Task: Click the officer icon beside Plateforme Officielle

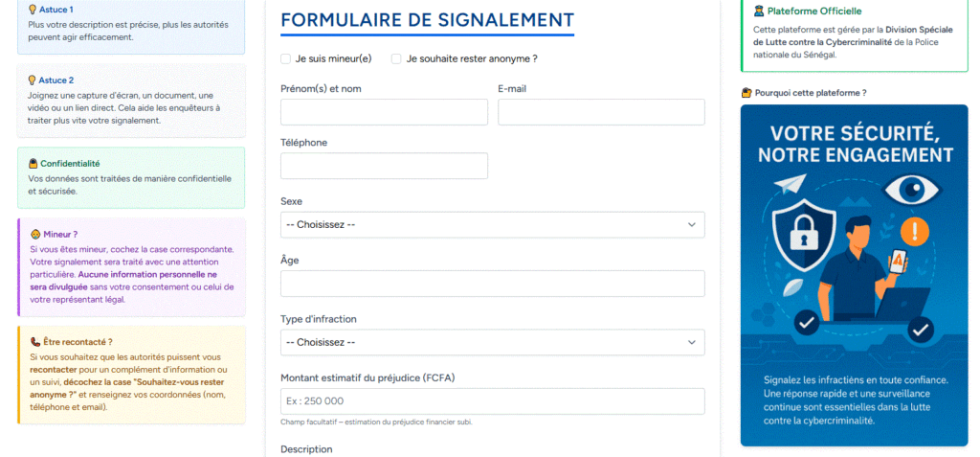Action: (x=759, y=11)
